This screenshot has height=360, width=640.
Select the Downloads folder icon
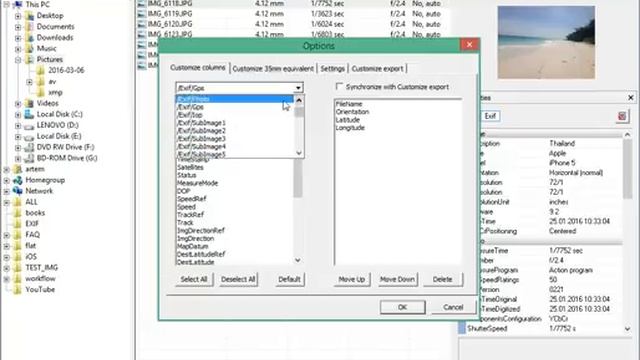click(x=29, y=38)
